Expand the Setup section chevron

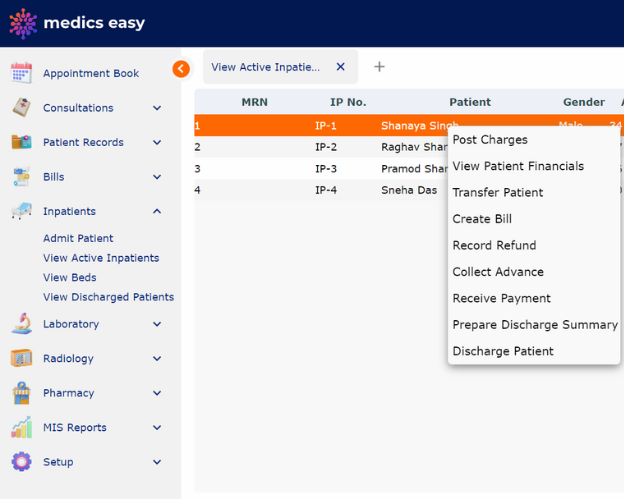point(157,462)
